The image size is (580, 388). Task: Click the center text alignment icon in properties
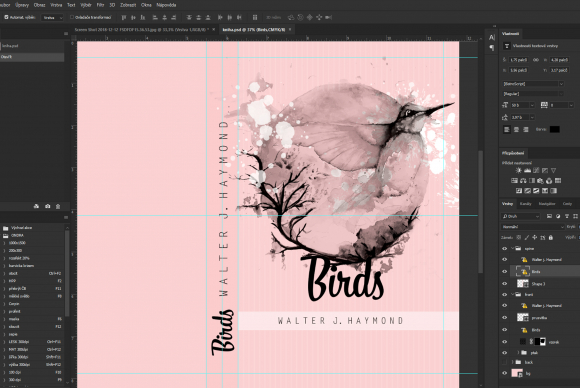point(516,129)
